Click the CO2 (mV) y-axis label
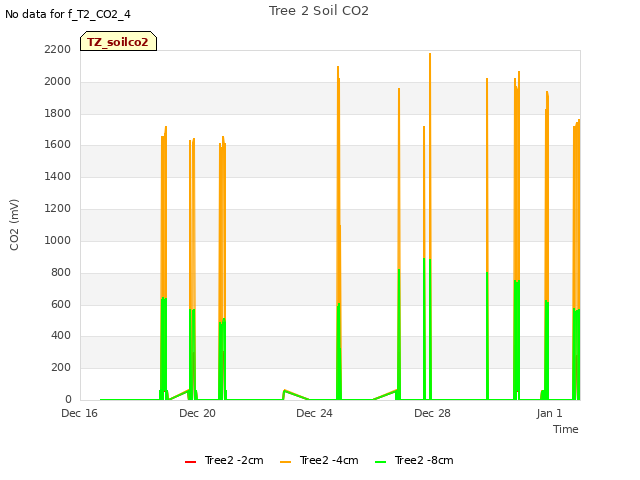The height and width of the screenshot is (480, 640). pos(14,225)
